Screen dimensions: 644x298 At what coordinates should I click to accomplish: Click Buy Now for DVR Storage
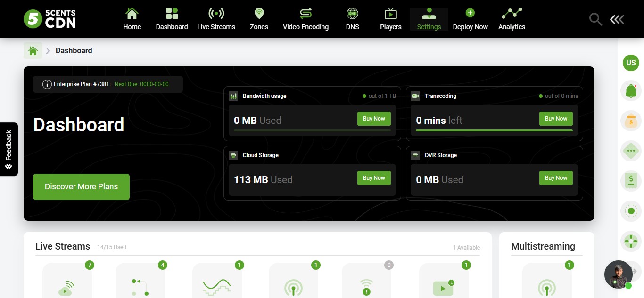click(556, 178)
